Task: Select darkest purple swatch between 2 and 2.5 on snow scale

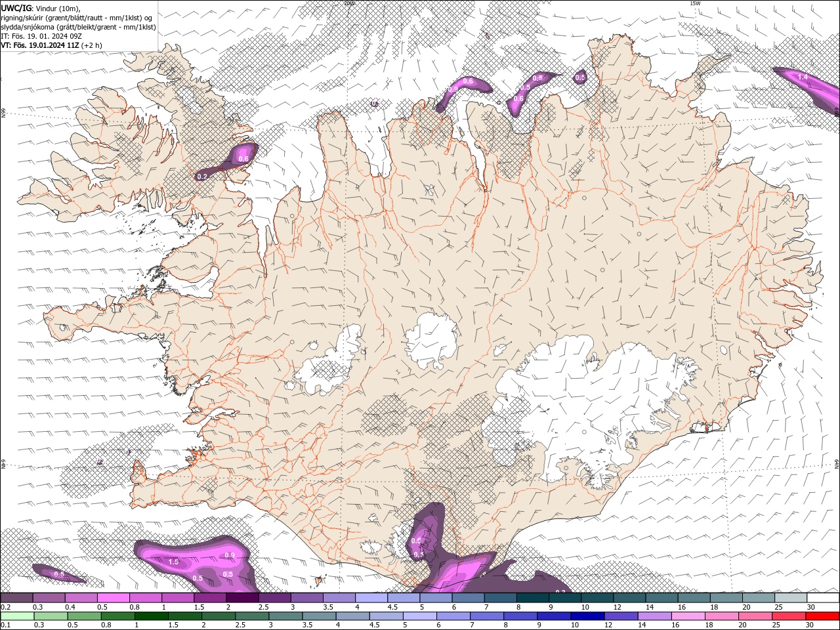Action: 242,598
